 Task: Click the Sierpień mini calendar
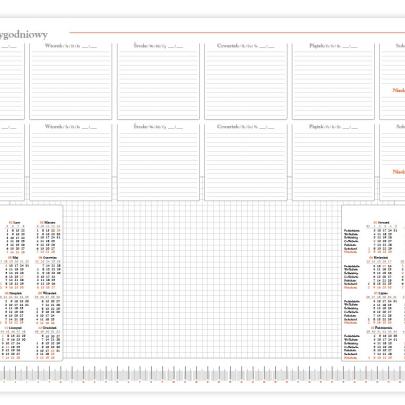click(15, 308)
